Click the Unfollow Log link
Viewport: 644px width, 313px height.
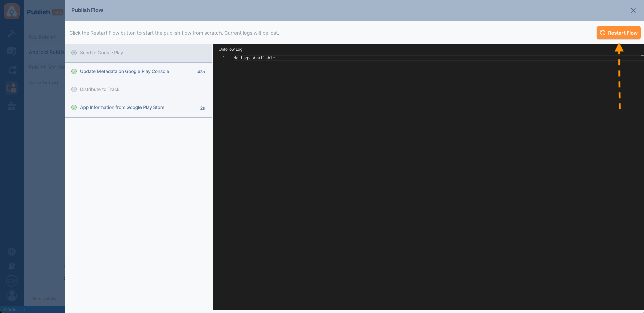[230, 49]
